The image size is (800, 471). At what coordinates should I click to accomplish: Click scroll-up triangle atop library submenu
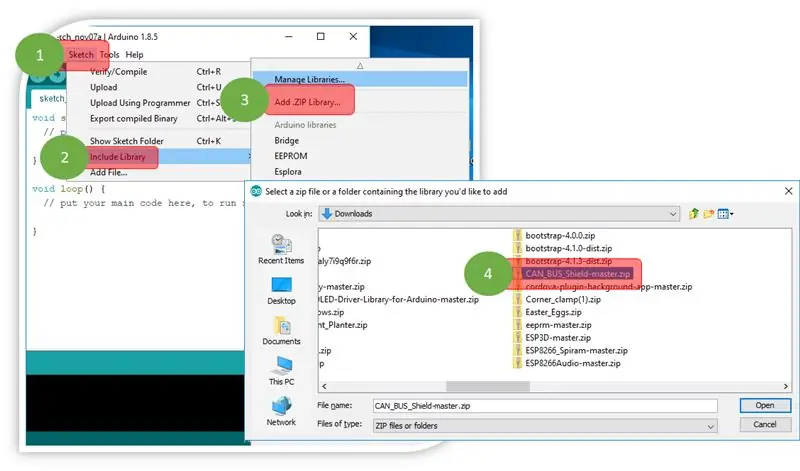coord(360,66)
